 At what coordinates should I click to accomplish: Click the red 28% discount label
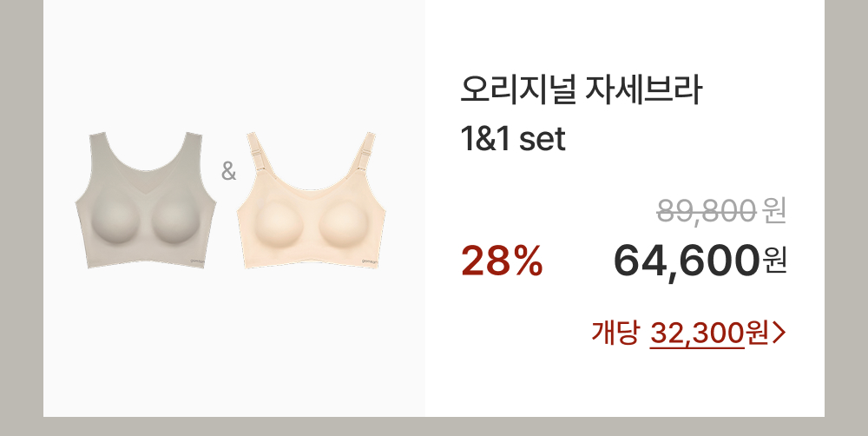click(x=502, y=261)
